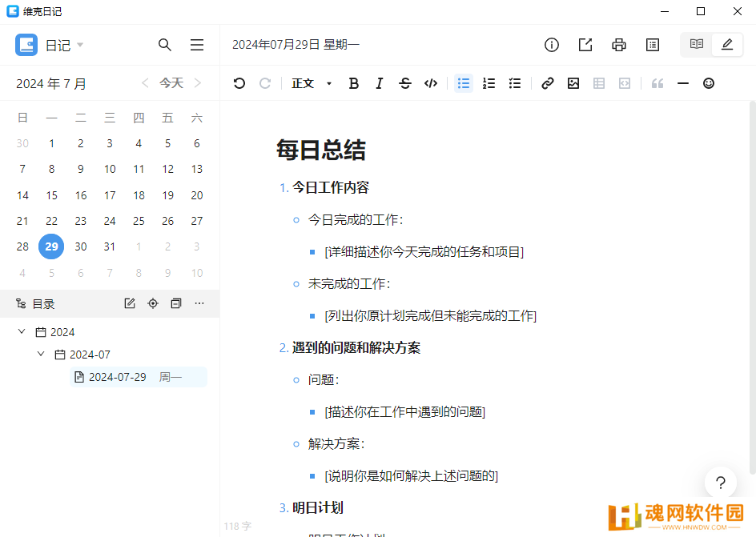Click the new entry icon in 目录
This screenshot has width=756, height=537.
click(130, 303)
